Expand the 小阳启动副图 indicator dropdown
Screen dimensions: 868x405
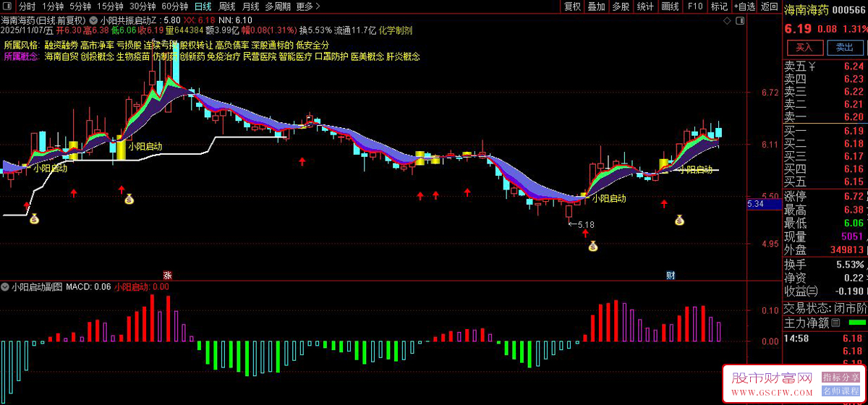coord(6,287)
